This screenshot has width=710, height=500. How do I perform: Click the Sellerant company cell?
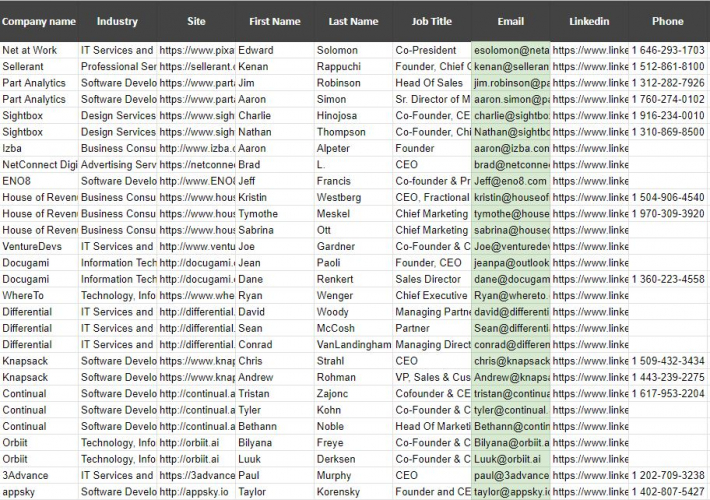click(39, 67)
